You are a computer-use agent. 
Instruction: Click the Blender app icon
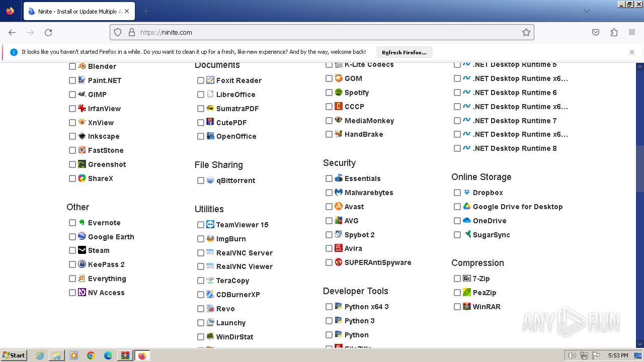tap(82, 66)
